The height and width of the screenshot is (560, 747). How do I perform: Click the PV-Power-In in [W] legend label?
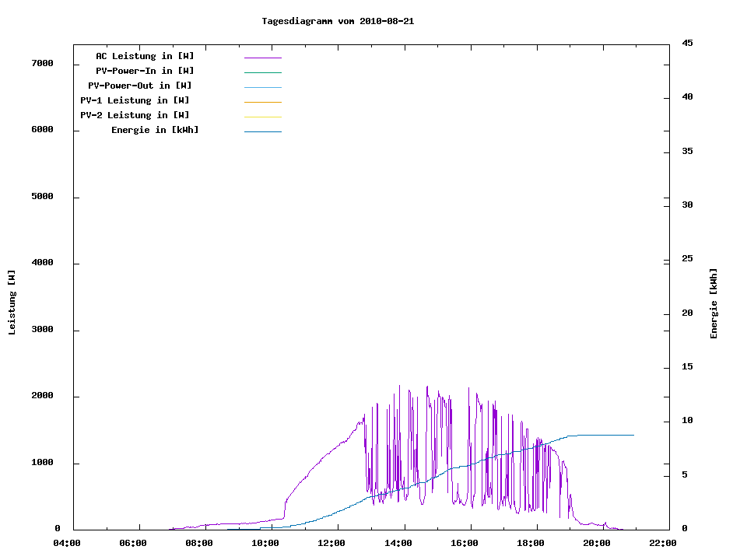click(150, 71)
